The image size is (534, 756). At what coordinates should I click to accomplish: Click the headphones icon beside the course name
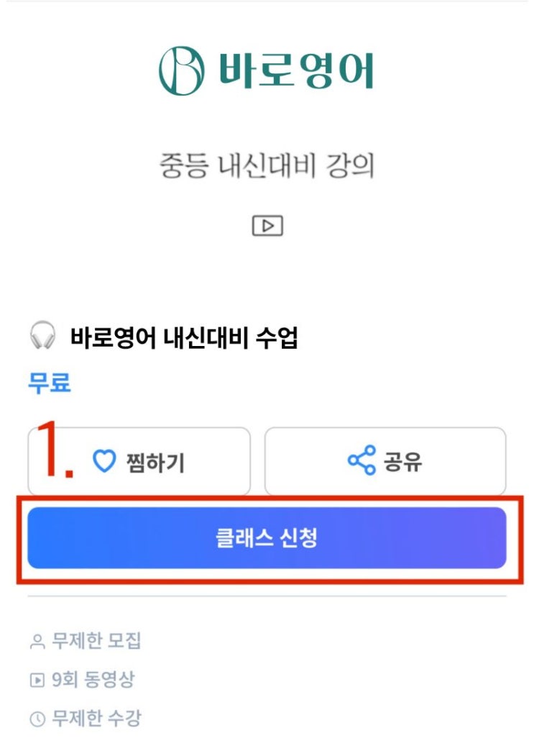pos(43,337)
